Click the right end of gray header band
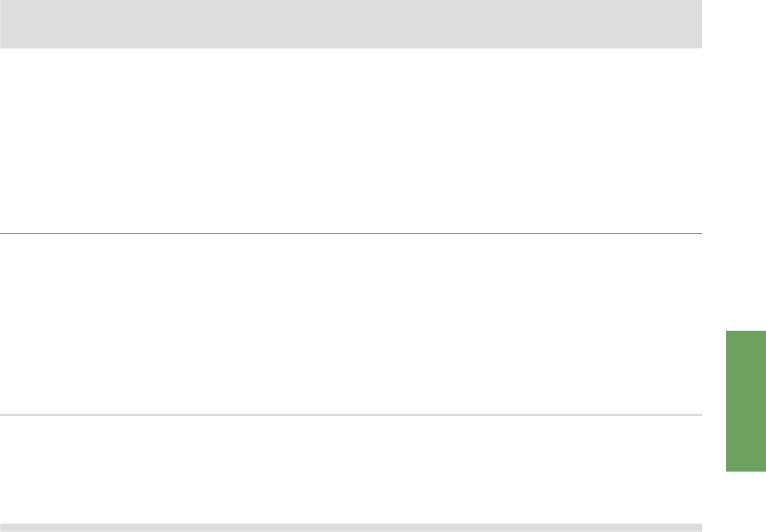 coord(700,24)
